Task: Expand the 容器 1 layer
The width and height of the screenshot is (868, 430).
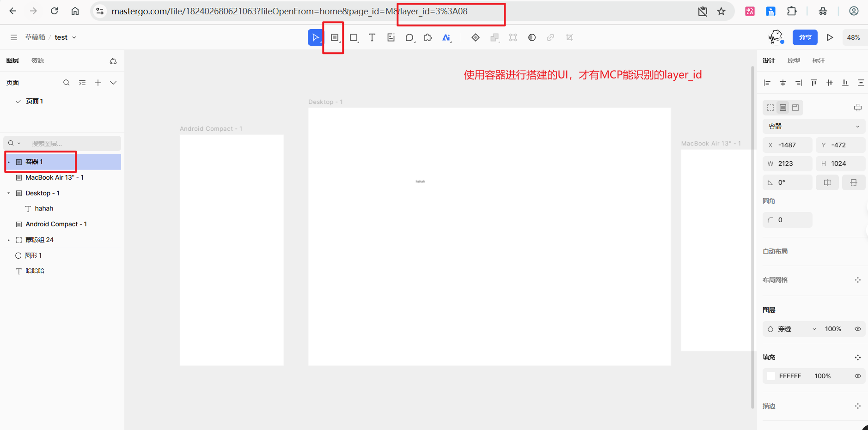Action: 8,162
